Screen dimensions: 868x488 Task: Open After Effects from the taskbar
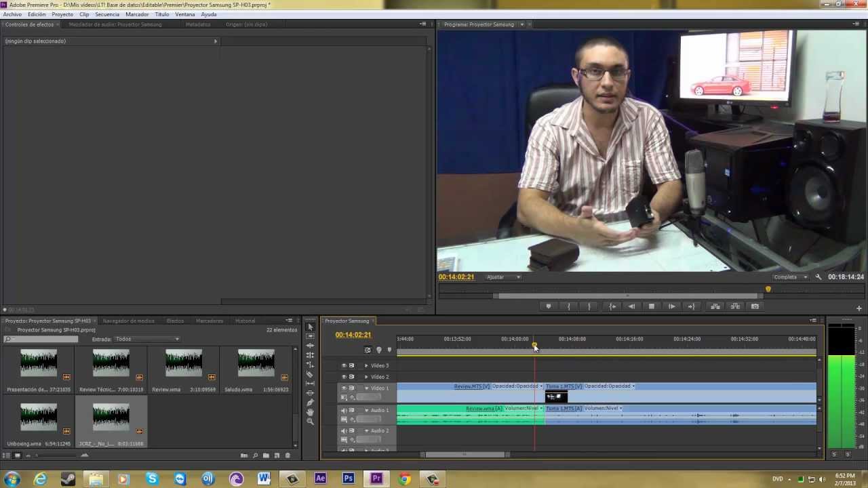320,479
